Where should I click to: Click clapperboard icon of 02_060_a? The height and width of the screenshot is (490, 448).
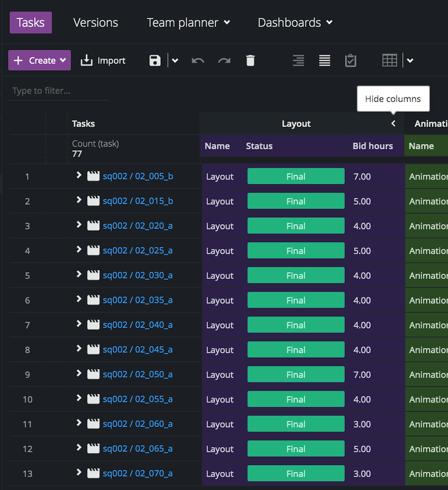tap(93, 423)
